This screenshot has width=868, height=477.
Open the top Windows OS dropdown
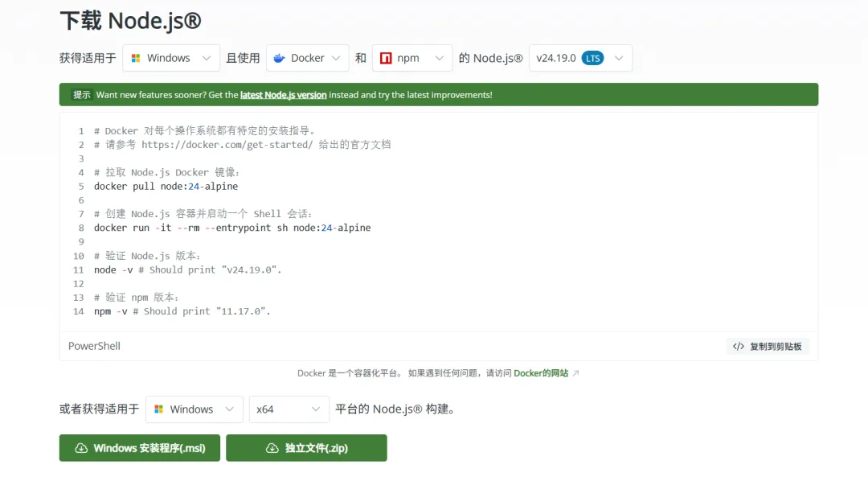171,58
